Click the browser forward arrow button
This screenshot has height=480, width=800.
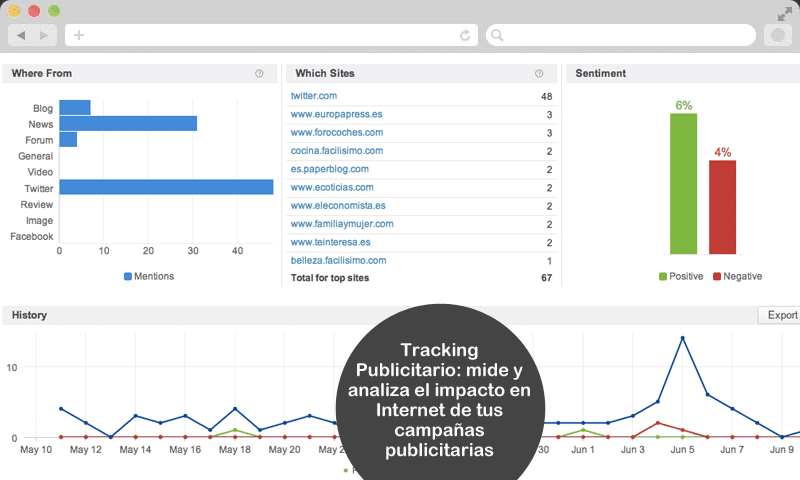44,35
